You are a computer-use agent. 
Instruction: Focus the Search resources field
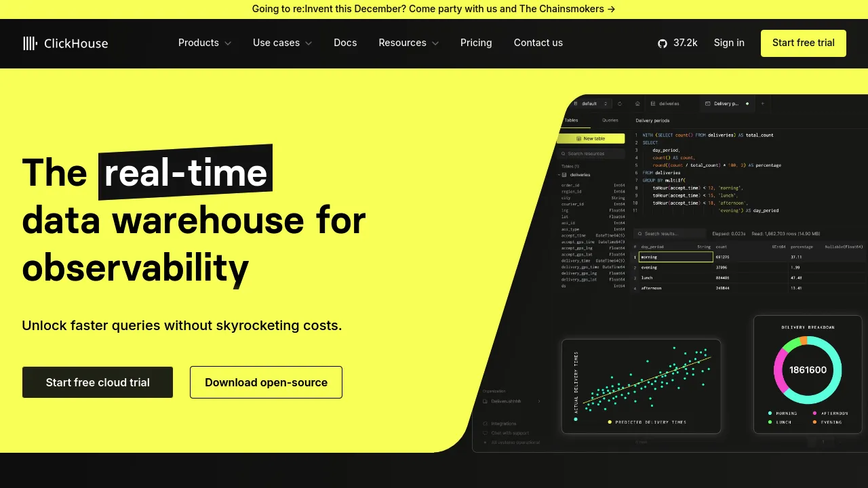[x=592, y=154]
